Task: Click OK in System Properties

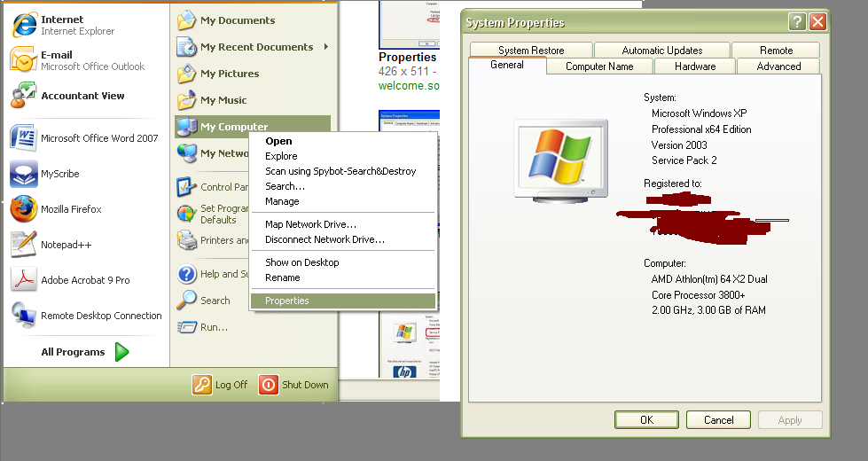Action: (646, 420)
